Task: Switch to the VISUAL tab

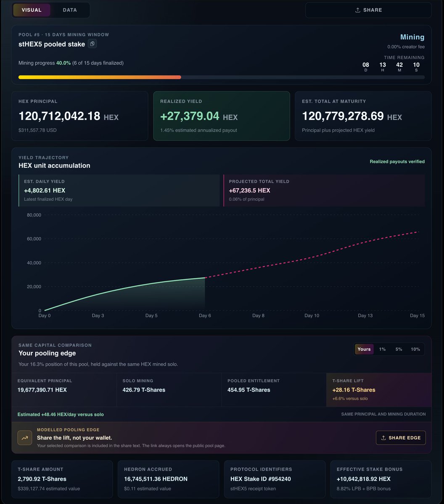Action: (x=32, y=10)
